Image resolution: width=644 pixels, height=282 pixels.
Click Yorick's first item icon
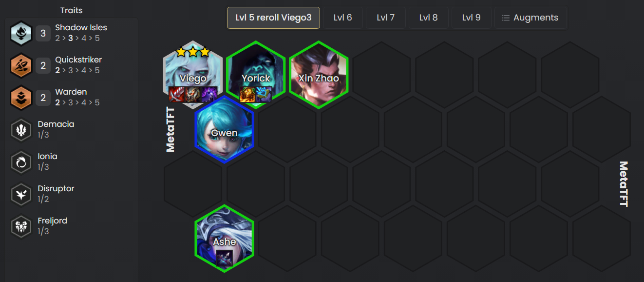tap(247, 94)
